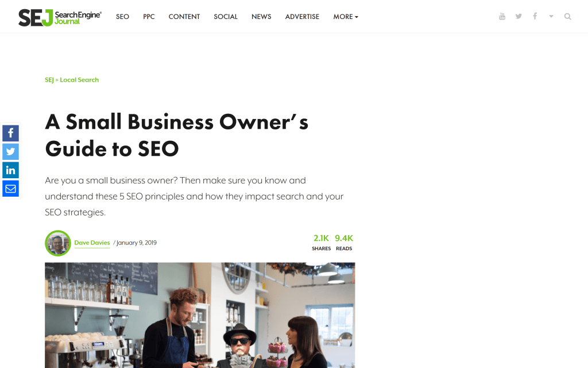Share article on LinkedIn sidebar button
This screenshot has height=368, width=588.
point(10,170)
